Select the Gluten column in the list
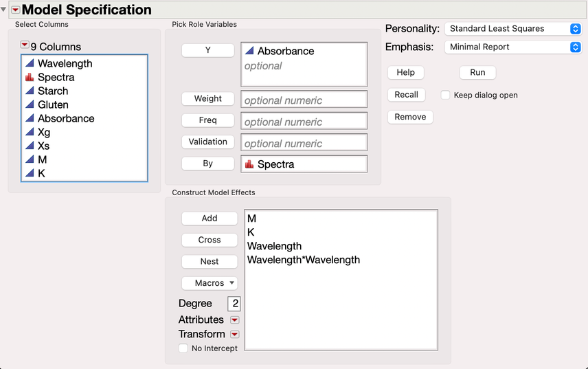The width and height of the screenshot is (588, 369). [x=53, y=104]
